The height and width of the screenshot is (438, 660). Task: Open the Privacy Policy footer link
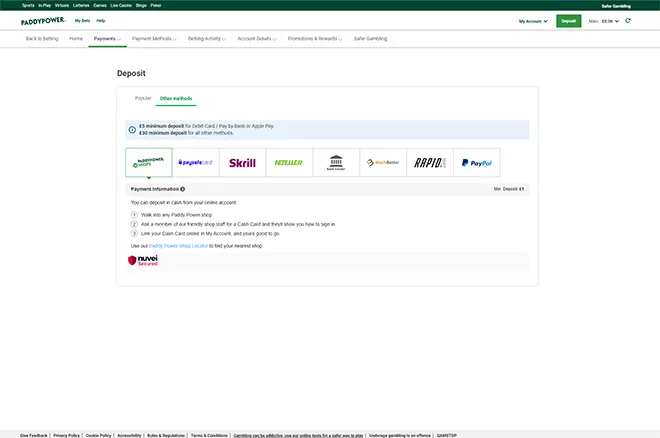pos(67,435)
